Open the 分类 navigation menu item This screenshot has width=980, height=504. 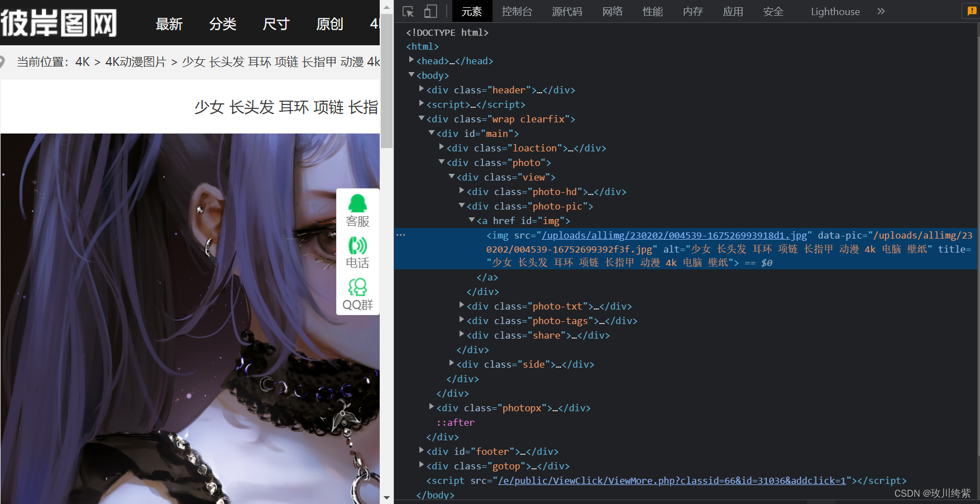tap(223, 24)
